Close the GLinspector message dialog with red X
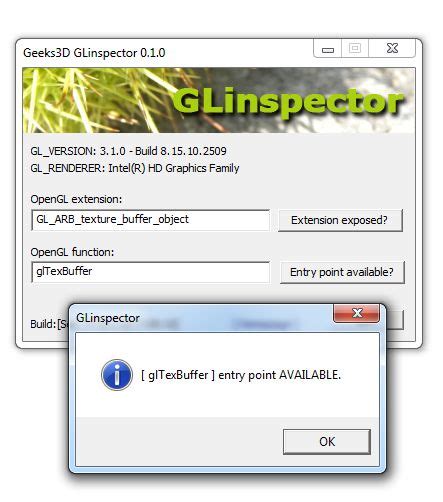The image size is (443, 502). coord(356,313)
